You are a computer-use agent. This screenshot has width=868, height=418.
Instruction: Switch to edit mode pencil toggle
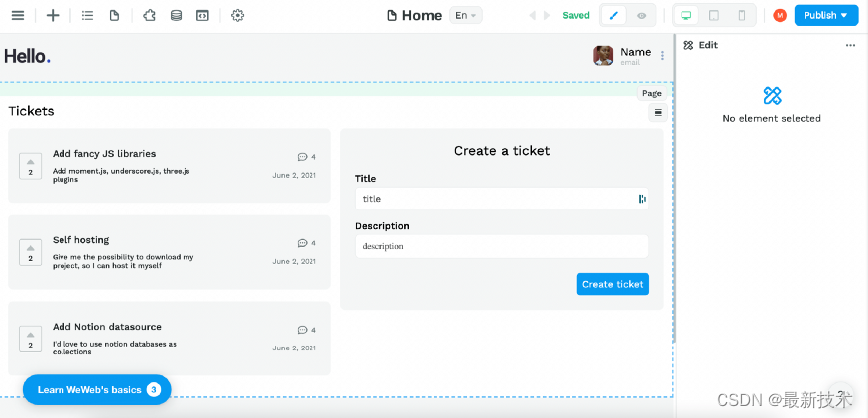[x=613, y=16]
